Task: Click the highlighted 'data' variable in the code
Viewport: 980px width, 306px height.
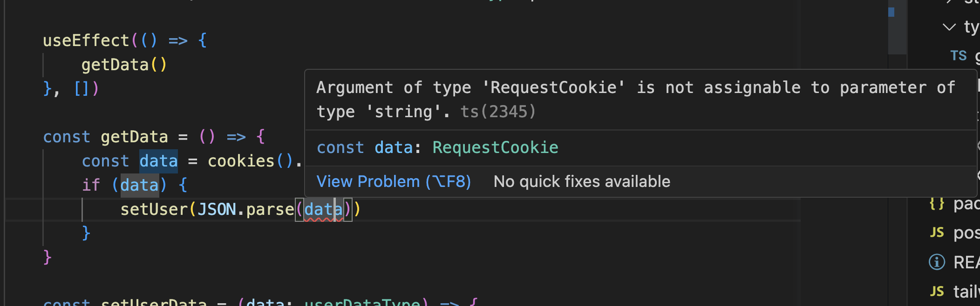Action: [158, 160]
